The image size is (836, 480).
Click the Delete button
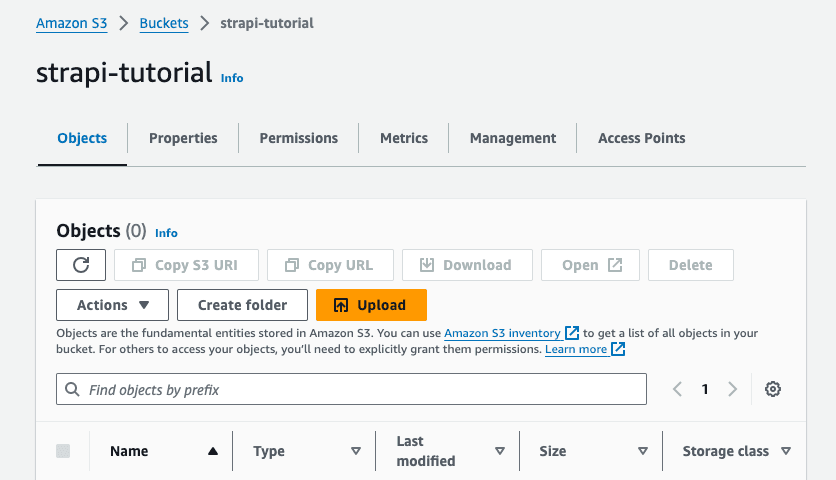(x=691, y=265)
